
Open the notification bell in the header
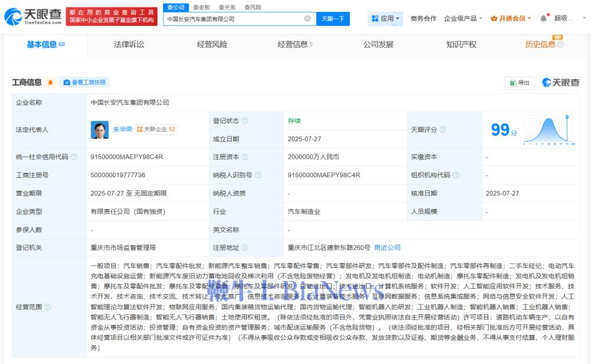click(x=543, y=18)
